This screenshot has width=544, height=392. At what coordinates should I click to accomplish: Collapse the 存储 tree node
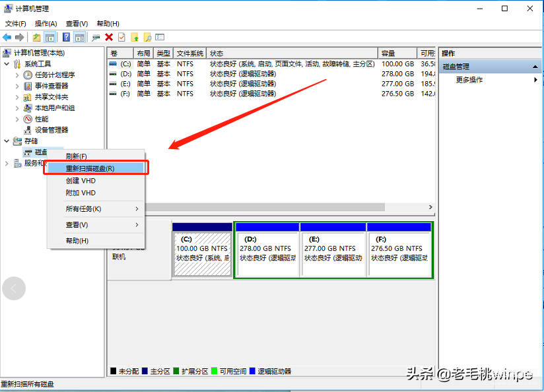point(7,141)
